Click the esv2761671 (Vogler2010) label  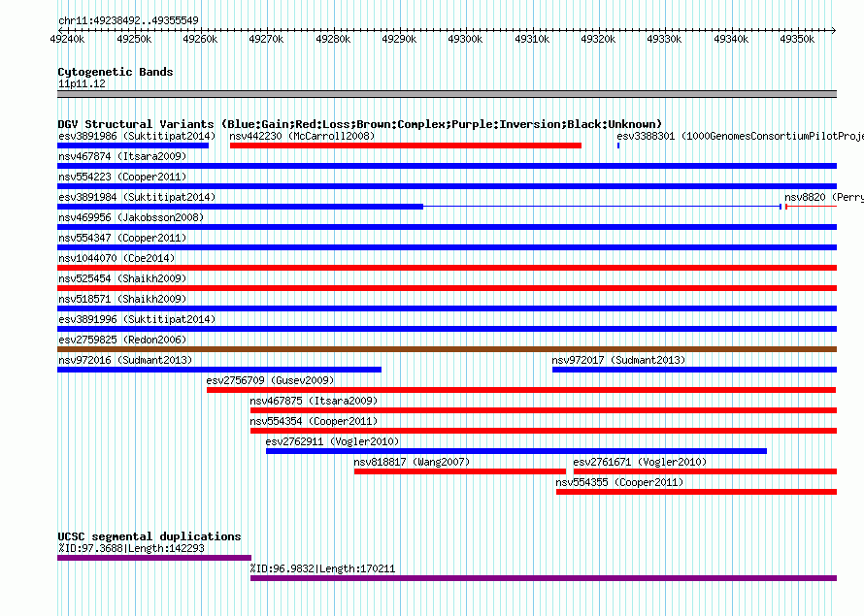click(640, 462)
